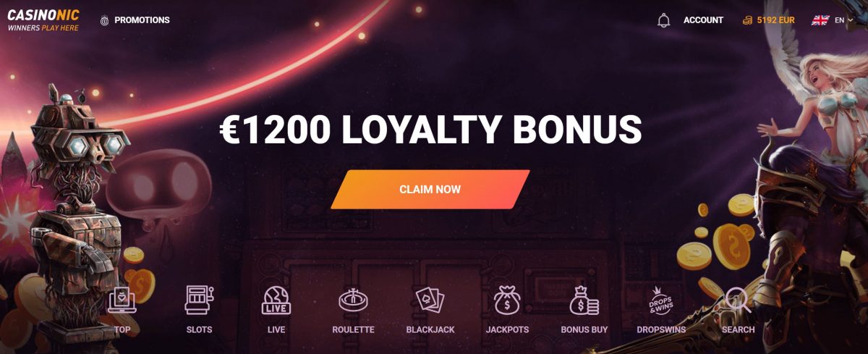
Task: Open the Slots machine icon
Action: 199,300
